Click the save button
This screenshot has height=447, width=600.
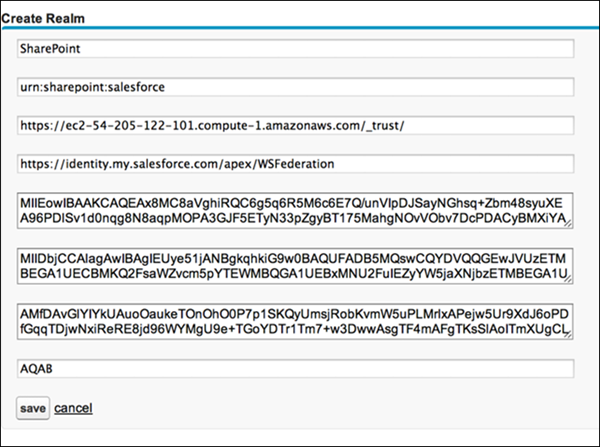click(33, 408)
